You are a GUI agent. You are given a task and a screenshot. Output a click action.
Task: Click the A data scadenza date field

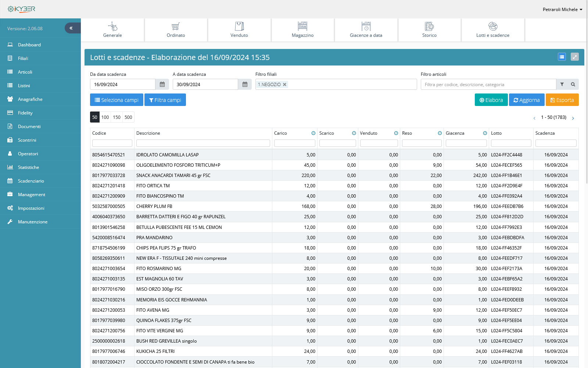pos(205,84)
